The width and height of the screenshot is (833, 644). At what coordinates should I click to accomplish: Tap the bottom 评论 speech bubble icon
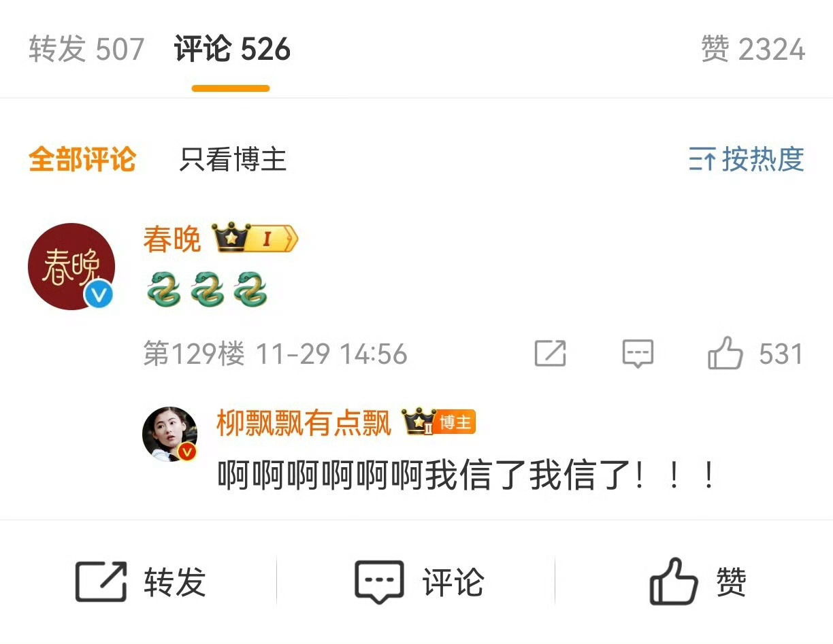tap(379, 582)
